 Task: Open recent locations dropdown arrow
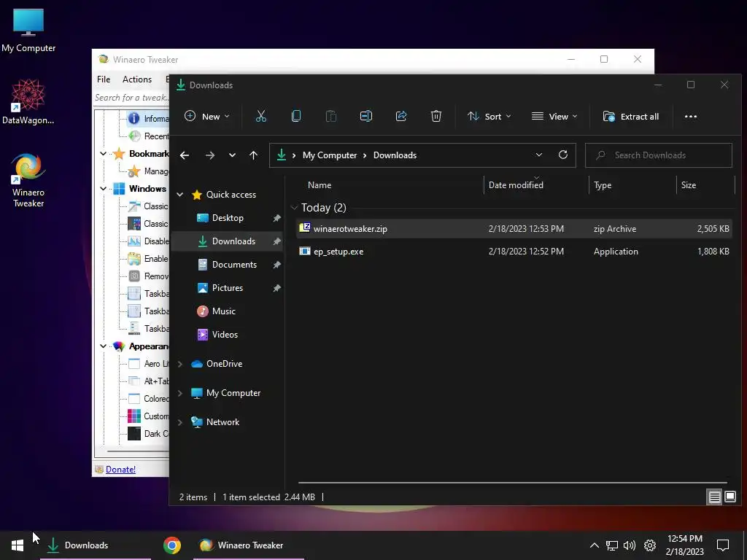pyautogui.click(x=232, y=155)
